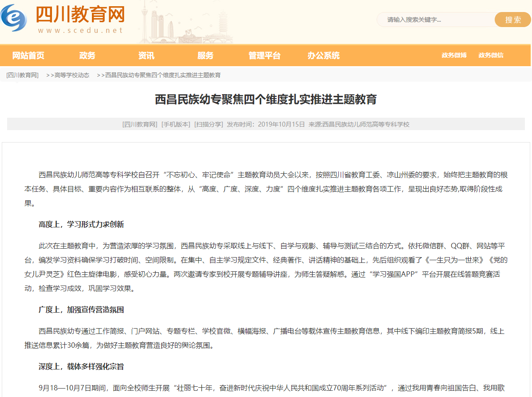Go to 网站首页 in the navigation bar
This screenshot has width=532, height=397.
pyautogui.click(x=28, y=56)
